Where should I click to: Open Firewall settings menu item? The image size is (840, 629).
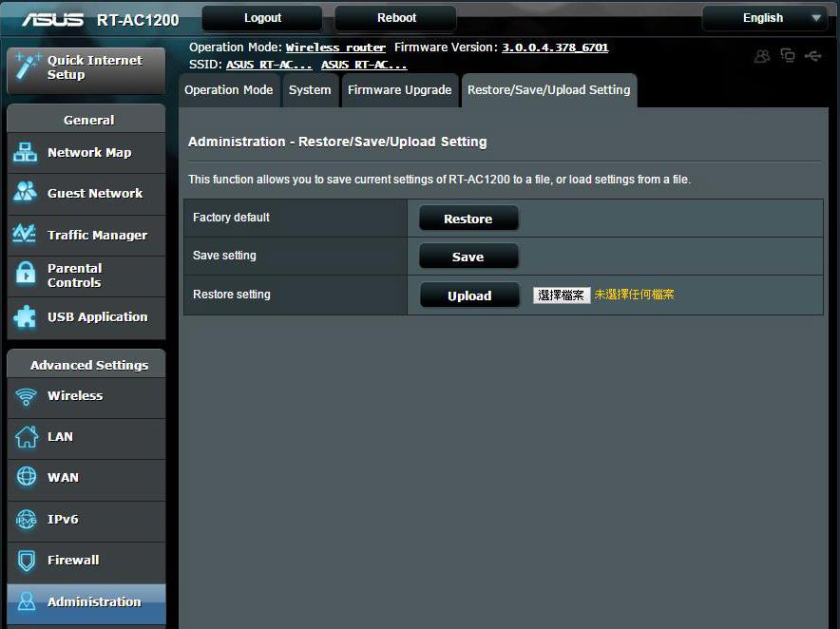click(86, 561)
